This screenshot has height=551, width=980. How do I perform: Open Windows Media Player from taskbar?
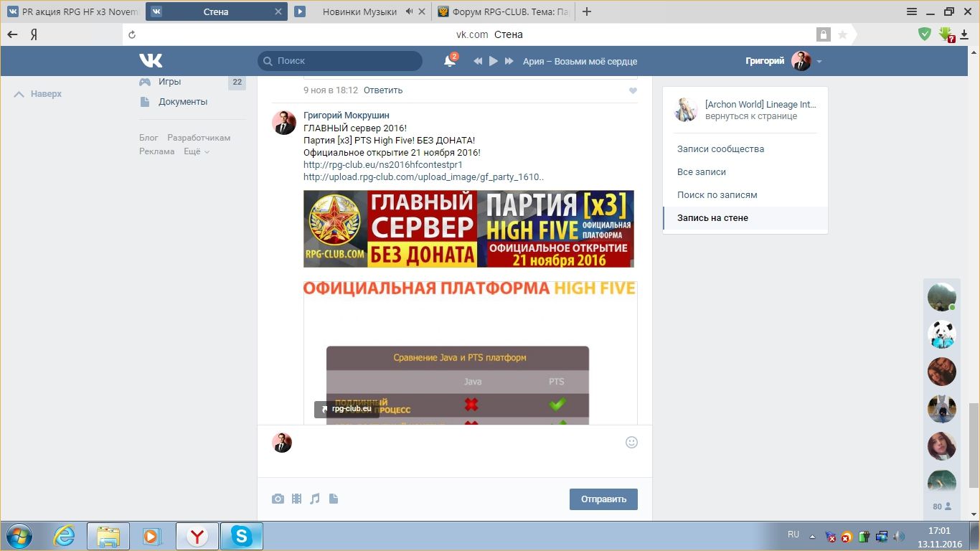point(151,536)
